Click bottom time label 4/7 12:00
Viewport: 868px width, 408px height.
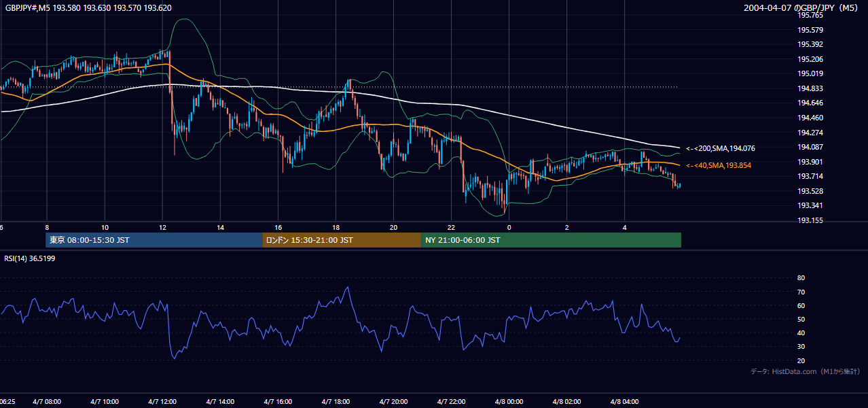(x=162, y=402)
